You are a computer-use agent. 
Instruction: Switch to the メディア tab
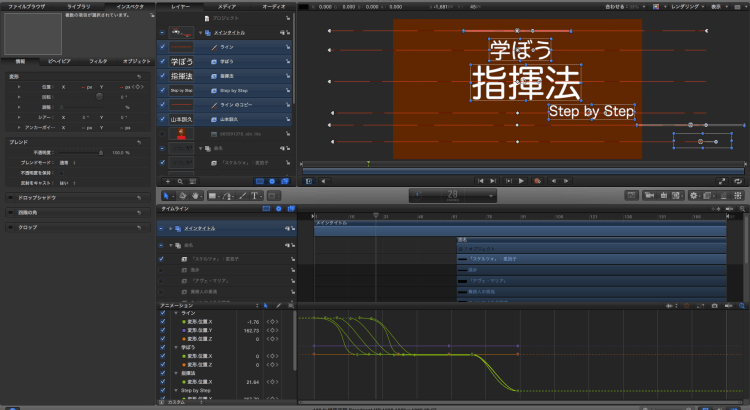click(227, 6)
